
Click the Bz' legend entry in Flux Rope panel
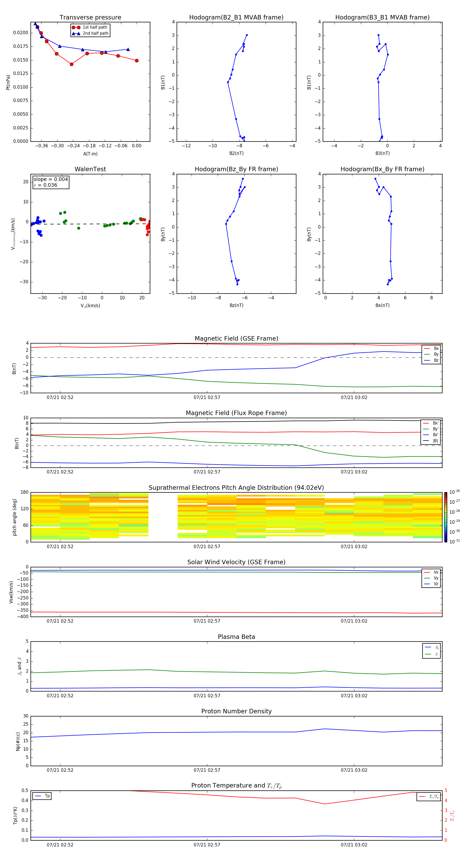click(431, 435)
